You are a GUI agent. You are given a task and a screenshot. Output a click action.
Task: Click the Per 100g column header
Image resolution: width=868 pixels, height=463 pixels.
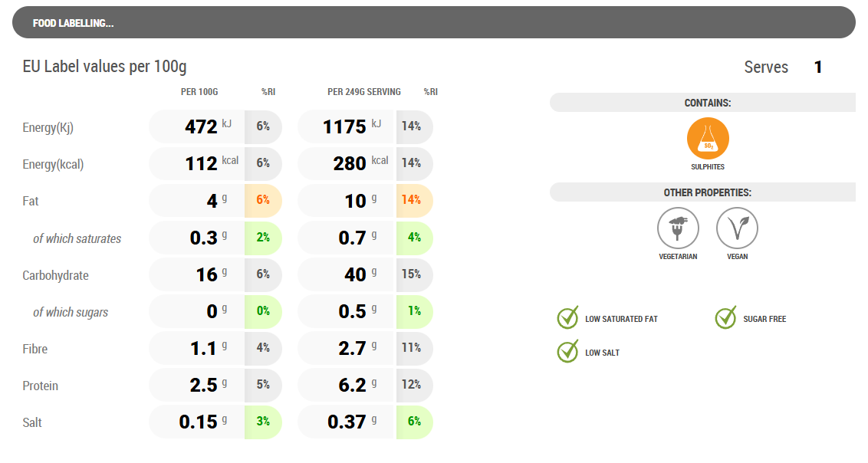tap(199, 92)
